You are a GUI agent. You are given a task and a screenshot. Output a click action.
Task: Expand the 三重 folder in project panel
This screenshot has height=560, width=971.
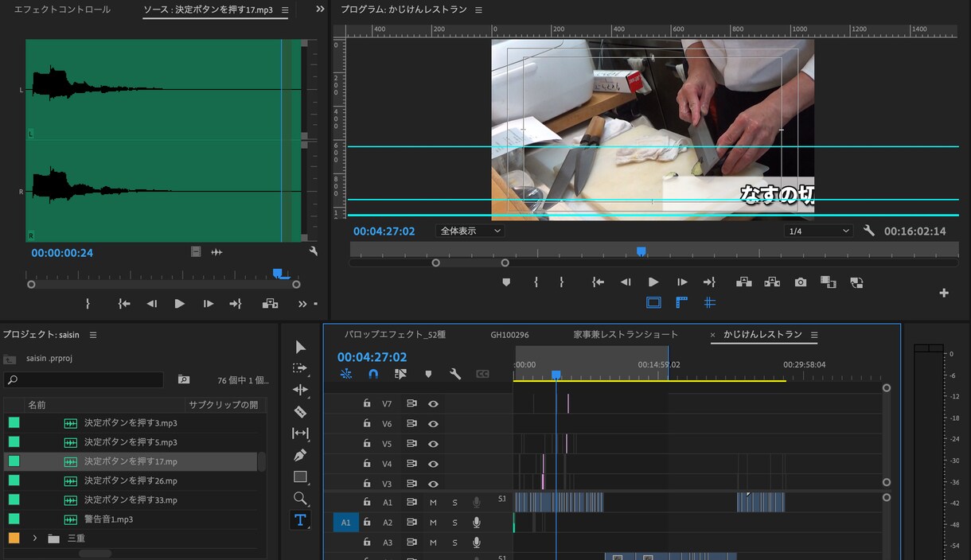coord(35,539)
